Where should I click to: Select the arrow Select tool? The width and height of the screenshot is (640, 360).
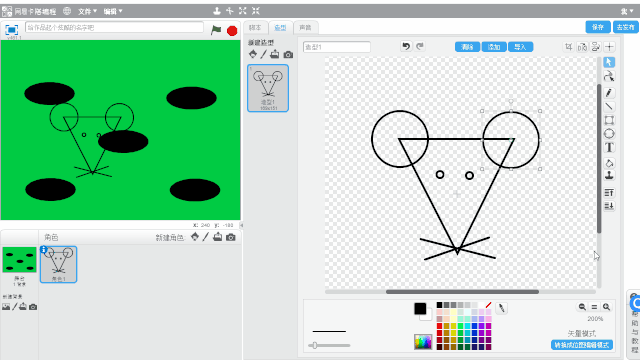pos(609,62)
